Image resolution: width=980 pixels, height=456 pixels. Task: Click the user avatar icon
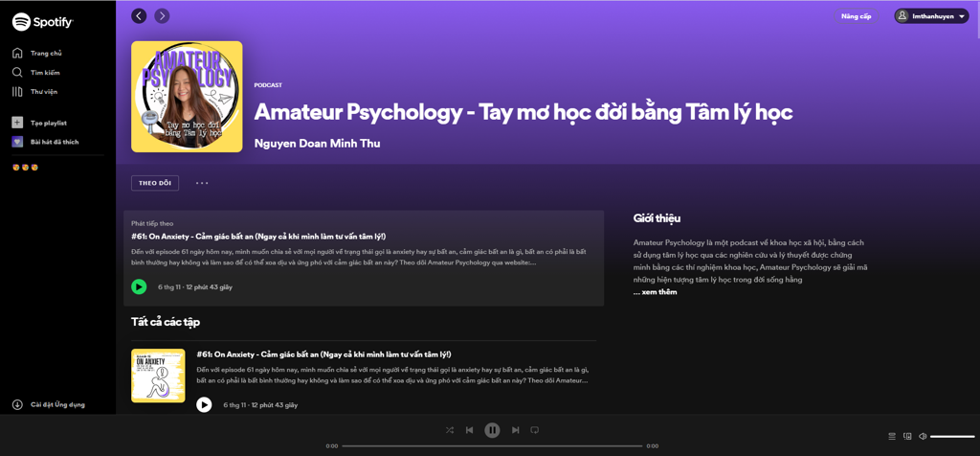pos(902,16)
